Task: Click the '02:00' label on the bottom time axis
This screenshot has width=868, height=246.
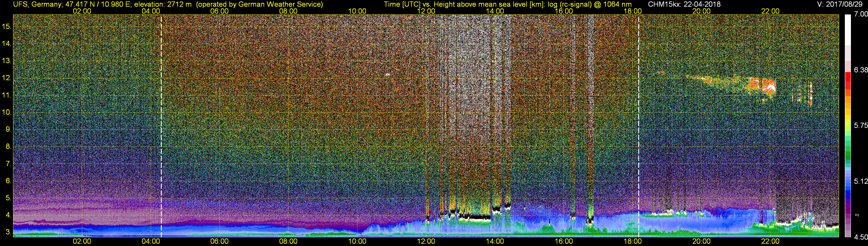Action: pyautogui.click(x=82, y=241)
